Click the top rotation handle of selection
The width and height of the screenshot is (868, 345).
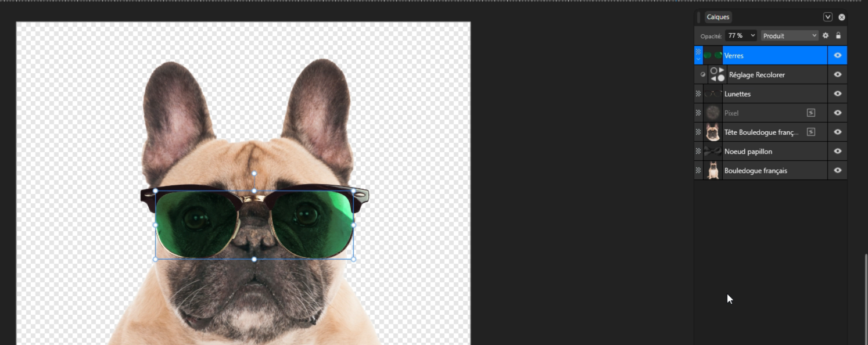click(254, 173)
